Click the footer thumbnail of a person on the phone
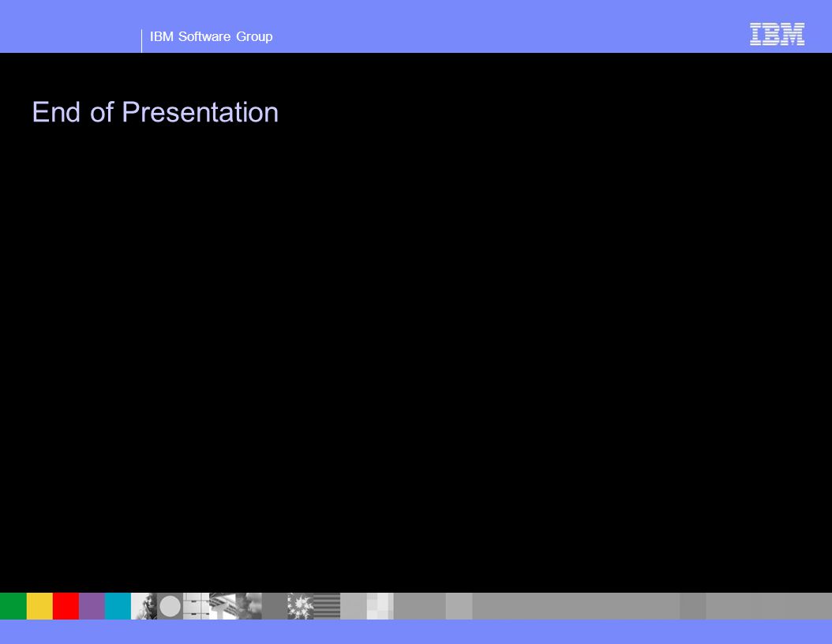832x644 pixels. pyautogui.click(x=144, y=606)
